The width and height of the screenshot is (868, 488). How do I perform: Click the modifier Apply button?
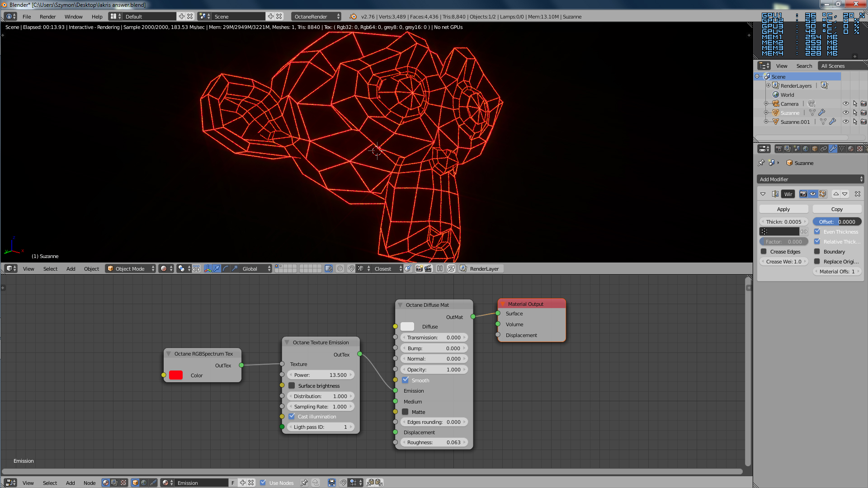[x=783, y=209]
